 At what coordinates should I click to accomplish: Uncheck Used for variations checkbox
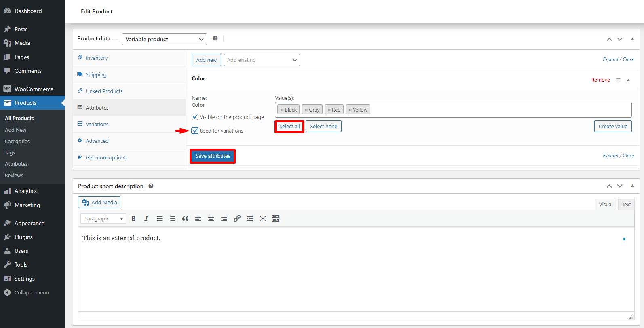pyautogui.click(x=195, y=131)
